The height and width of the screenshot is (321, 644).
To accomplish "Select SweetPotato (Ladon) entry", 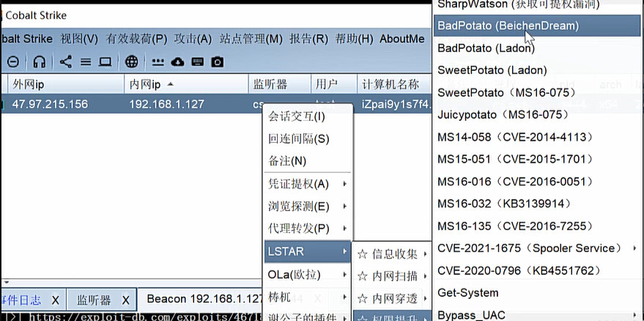I will tap(538, 70).
